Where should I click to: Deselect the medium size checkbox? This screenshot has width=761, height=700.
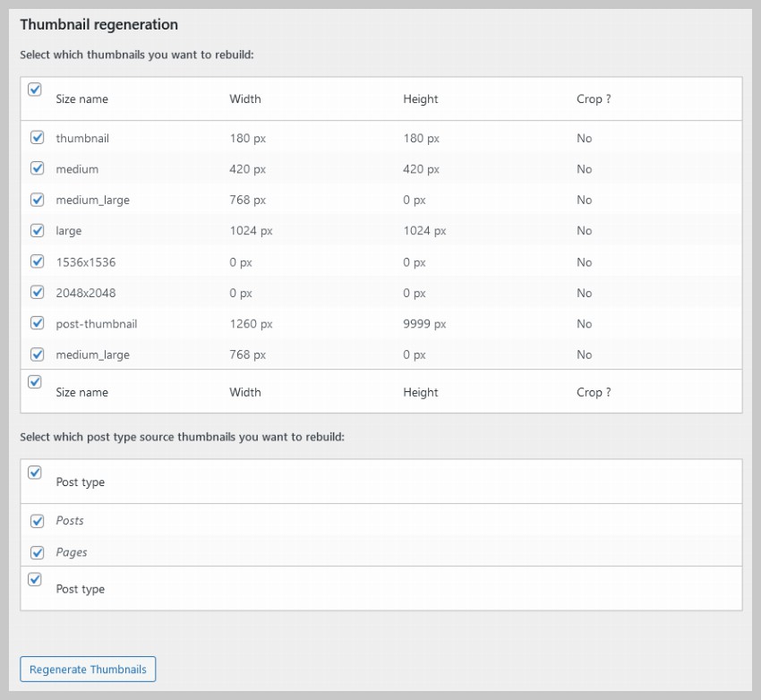tap(38, 168)
